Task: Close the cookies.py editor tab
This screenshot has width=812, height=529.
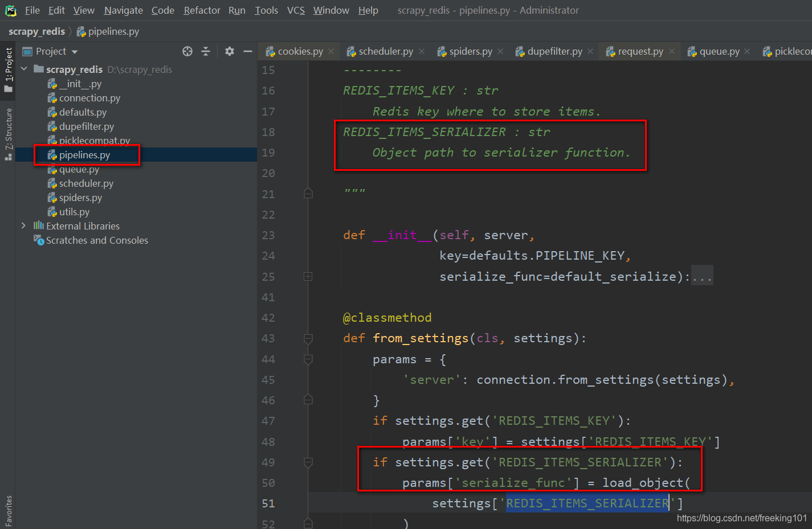Action: [331, 51]
